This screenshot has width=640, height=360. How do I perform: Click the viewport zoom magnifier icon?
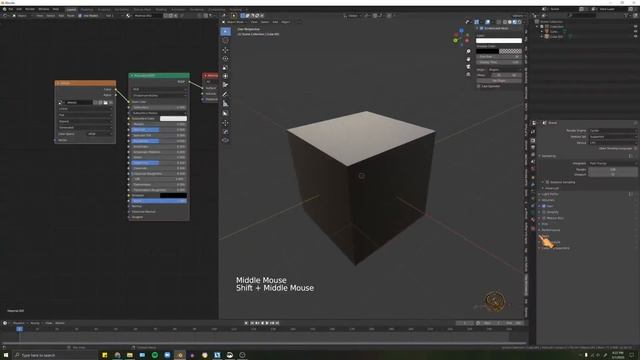(x=468, y=51)
